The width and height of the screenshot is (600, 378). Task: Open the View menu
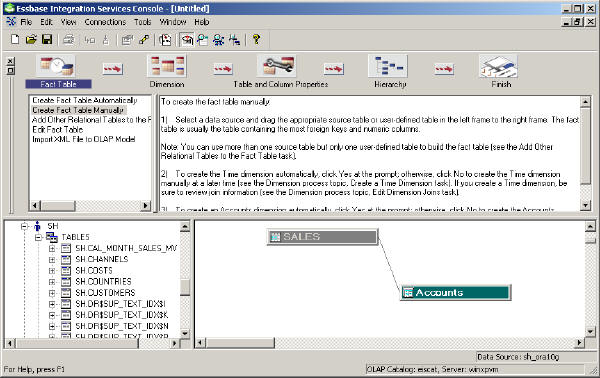pos(68,22)
